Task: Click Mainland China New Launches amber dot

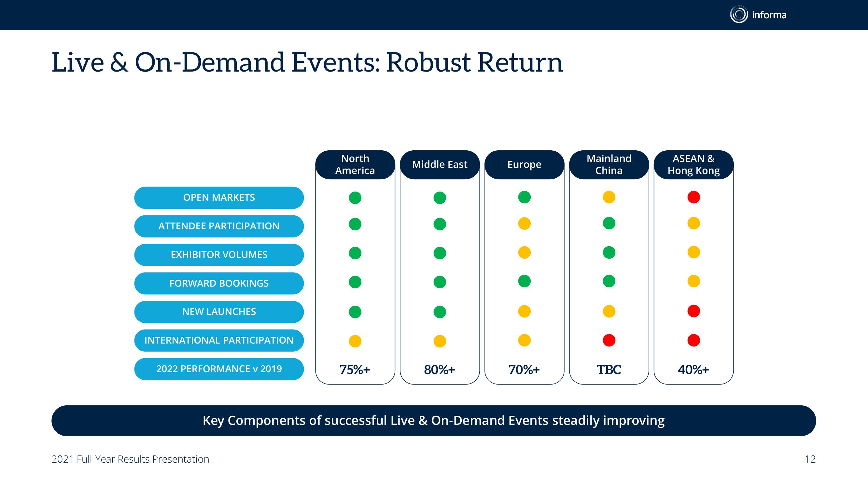Action: click(609, 311)
